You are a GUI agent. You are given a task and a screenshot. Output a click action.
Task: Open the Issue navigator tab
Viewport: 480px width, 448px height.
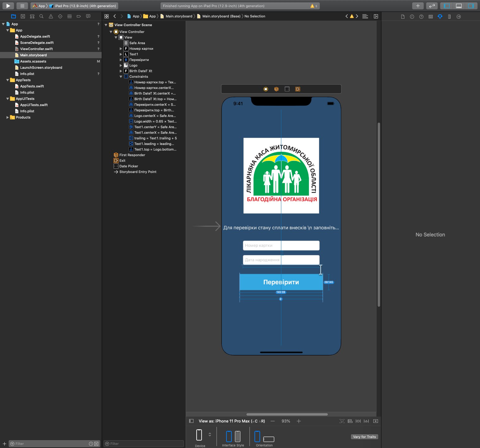[x=51, y=16]
